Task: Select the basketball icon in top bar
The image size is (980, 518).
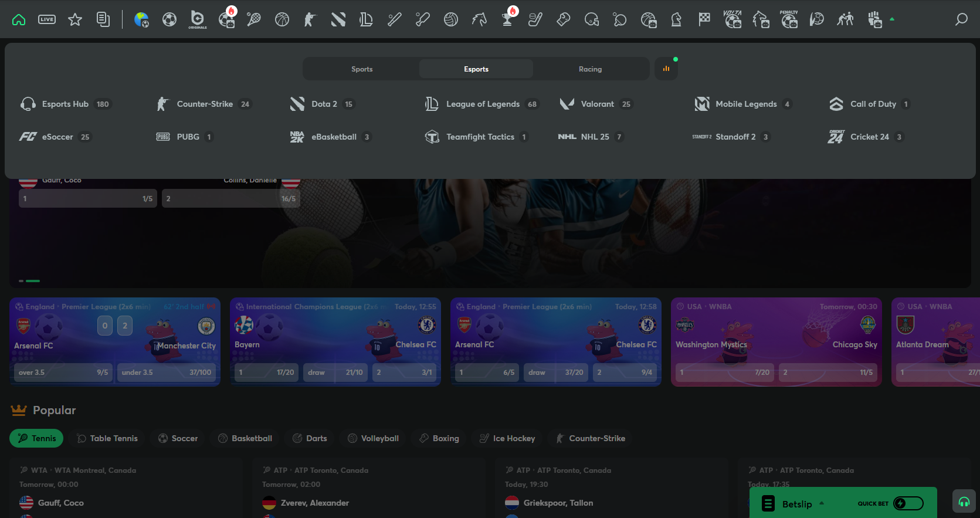Action: [282, 20]
